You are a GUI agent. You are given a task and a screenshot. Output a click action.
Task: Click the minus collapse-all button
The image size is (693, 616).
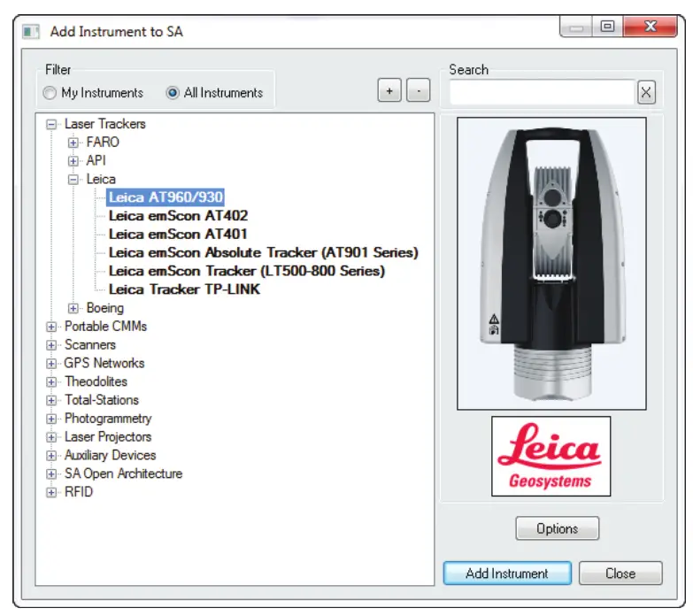[x=419, y=90]
